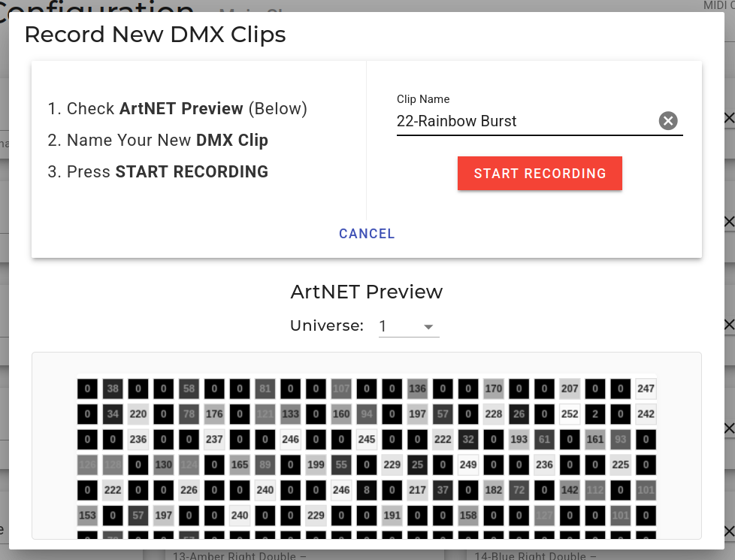Click the dark cell showing 38

(x=113, y=389)
